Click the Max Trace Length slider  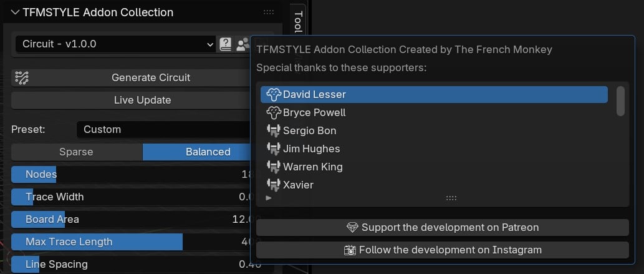tap(131, 242)
